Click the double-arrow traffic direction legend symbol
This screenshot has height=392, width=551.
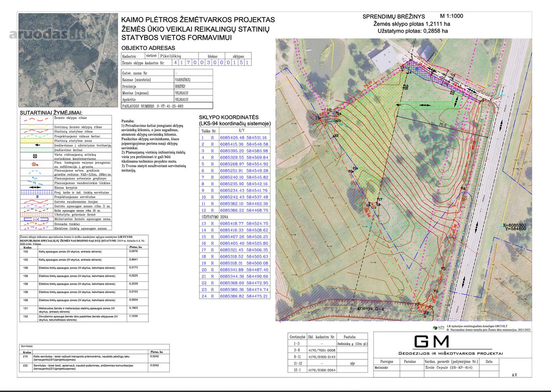point(35,187)
